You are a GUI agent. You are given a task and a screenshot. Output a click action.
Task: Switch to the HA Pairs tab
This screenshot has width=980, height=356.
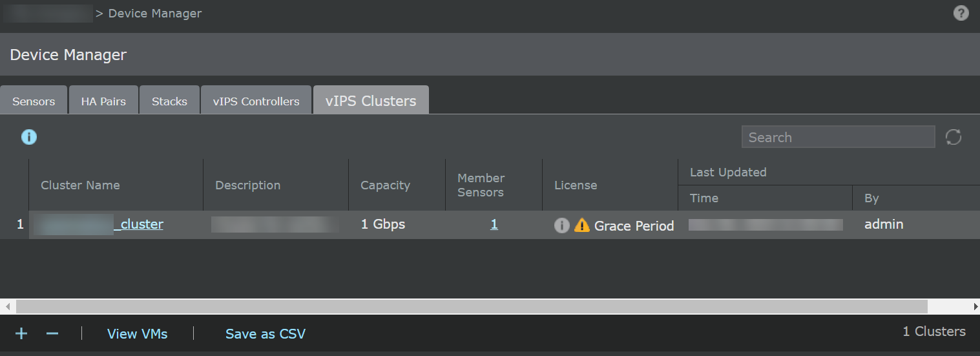pyautogui.click(x=103, y=100)
